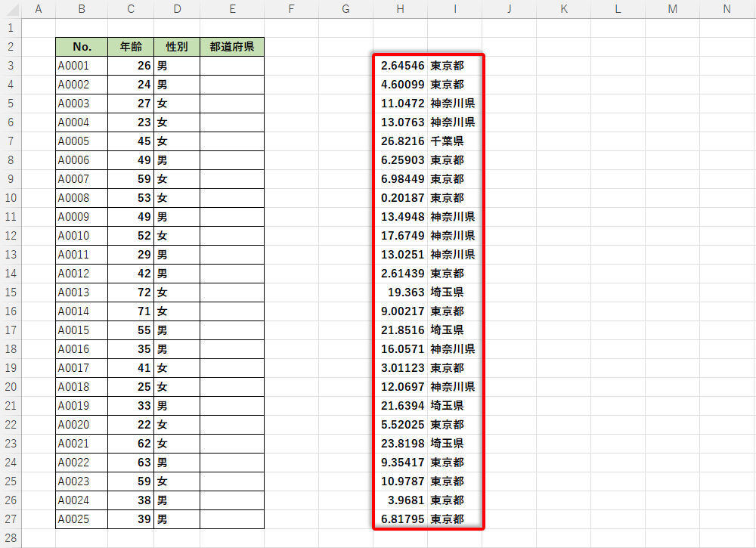756x548 pixels.
Task: Click age value 71 for A0014
Action: (x=131, y=311)
